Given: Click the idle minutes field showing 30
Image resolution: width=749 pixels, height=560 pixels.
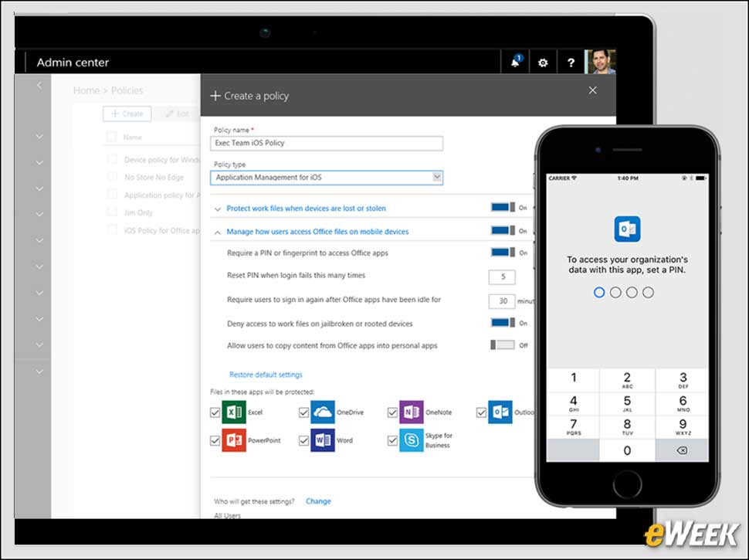Looking at the screenshot, I should point(502,301).
